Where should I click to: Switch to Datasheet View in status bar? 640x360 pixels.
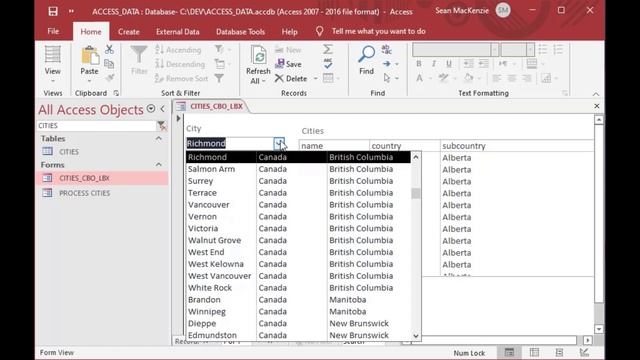(x=534, y=352)
